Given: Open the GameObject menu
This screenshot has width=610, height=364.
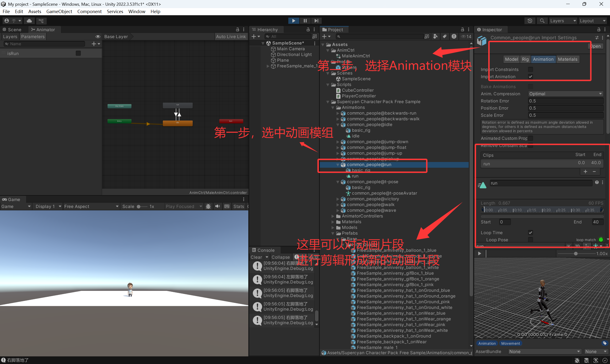Looking at the screenshot, I should pyautogui.click(x=59, y=11).
